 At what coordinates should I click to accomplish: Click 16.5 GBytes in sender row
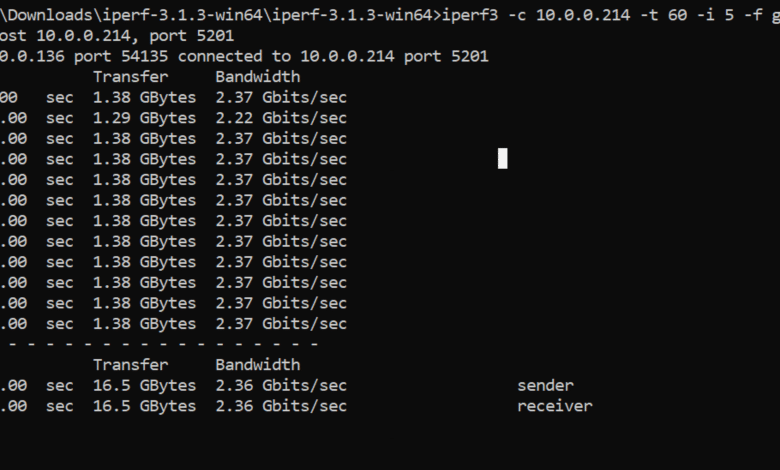click(x=144, y=385)
